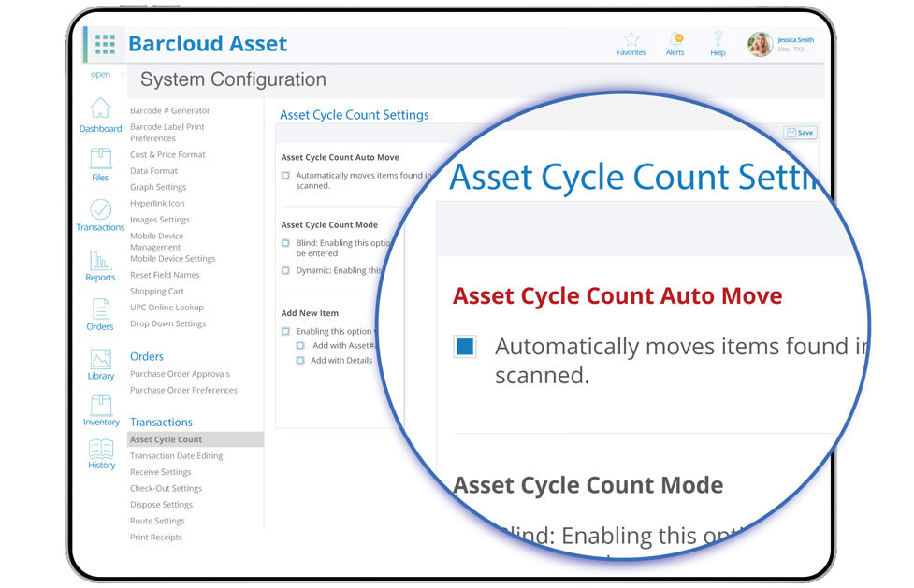The image size is (914, 588).
Task: Enable Add New Item option checkbox
Action: click(285, 331)
